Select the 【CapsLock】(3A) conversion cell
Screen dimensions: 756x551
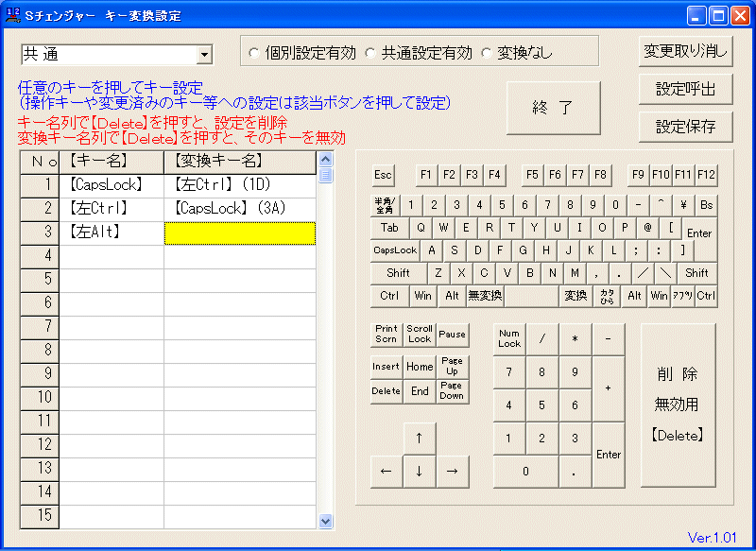pos(240,210)
